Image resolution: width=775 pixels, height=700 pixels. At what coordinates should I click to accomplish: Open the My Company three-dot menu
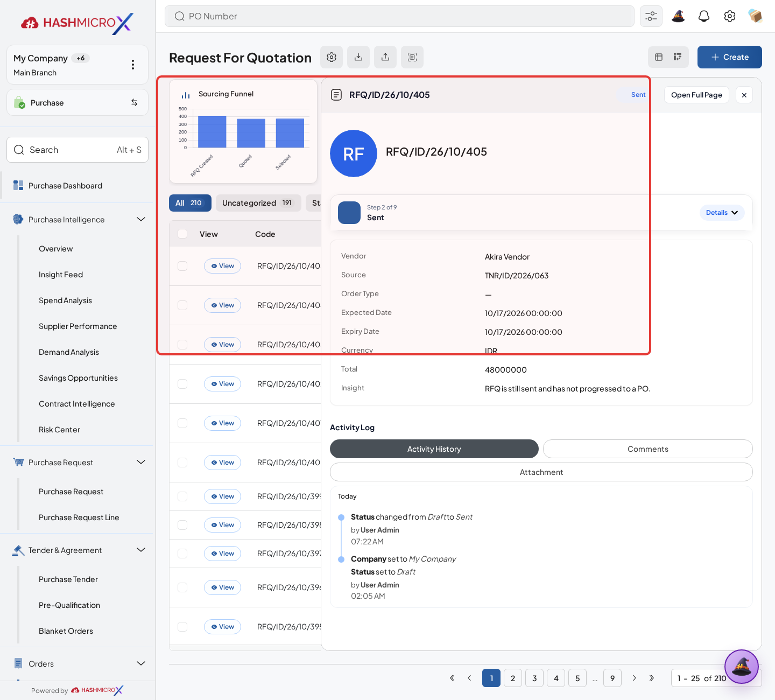coord(133,65)
